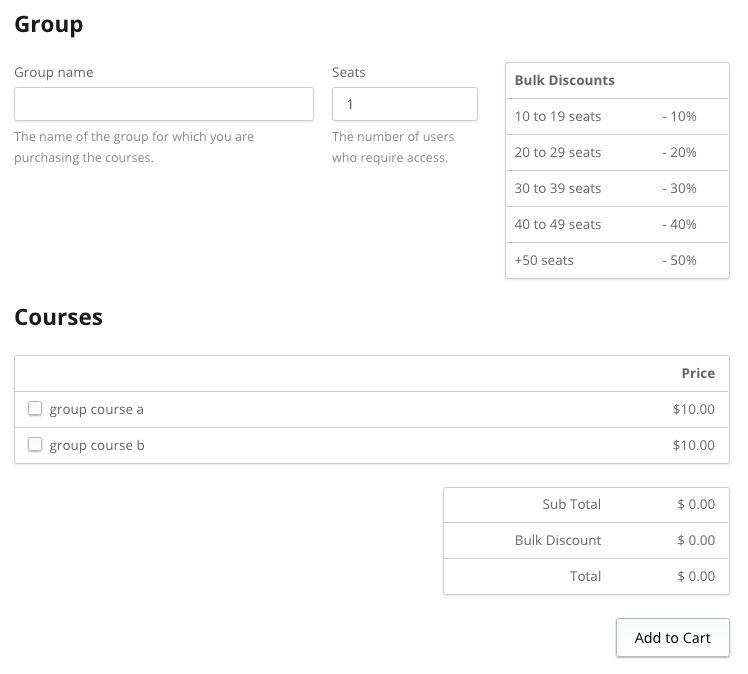Click the 30 to 39 seats discount row
The width and height of the screenshot is (748, 674).
click(616, 188)
